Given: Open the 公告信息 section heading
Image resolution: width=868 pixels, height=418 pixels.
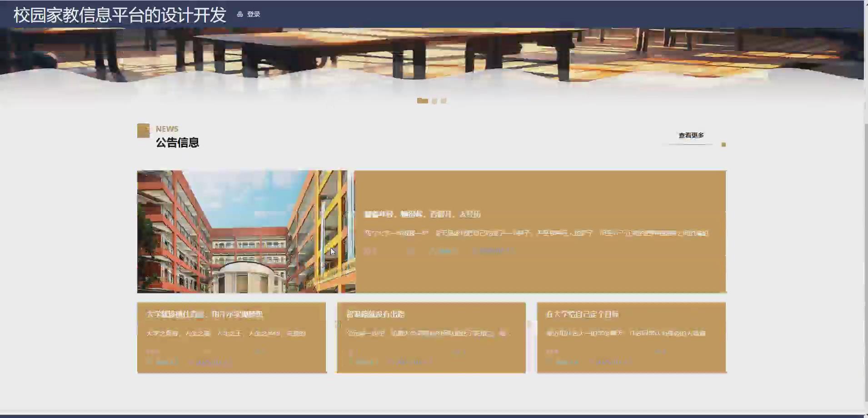Looking at the screenshot, I should click(x=178, y=142).
